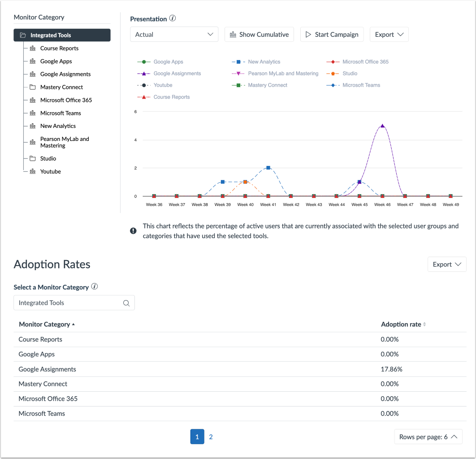Image resolution: width=476 pixels, height=459 pixels.
Task: Click the magnifier icon in the Integrated Tools search box
Action: pos(127,303)
